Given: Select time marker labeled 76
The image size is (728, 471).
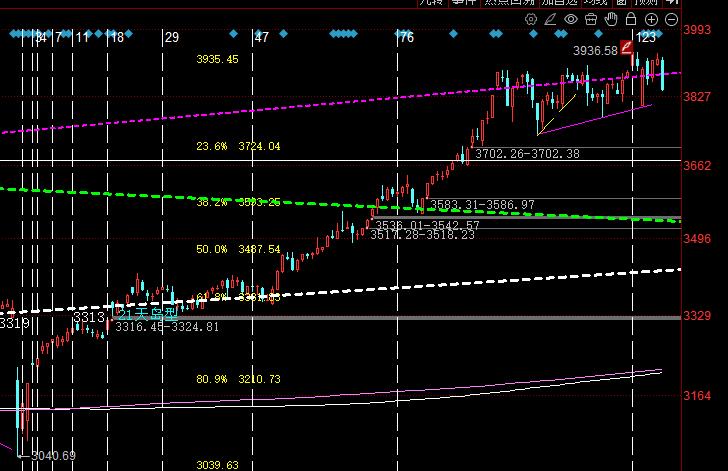Looking at the screenshot, I should pos(407,37).
